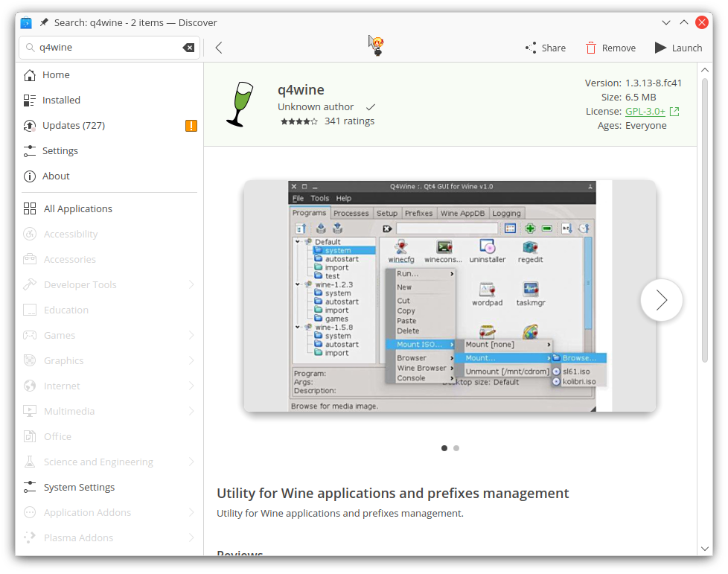Select the Games category

click(x=109, y=335)
